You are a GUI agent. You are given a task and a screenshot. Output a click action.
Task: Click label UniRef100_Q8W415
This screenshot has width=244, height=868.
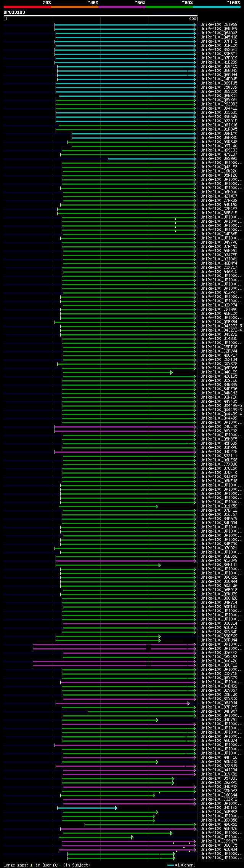pyautogui.click(x=219, y=66)
